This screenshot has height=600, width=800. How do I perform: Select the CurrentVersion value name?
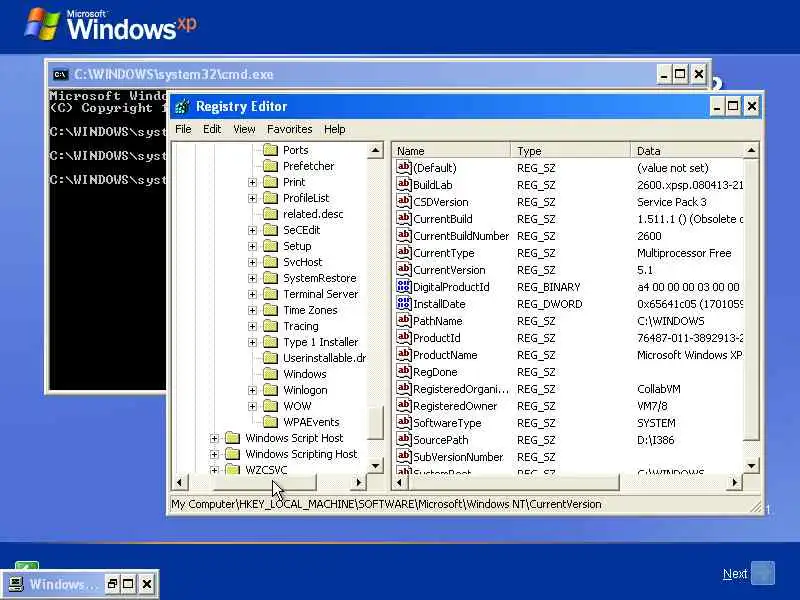[x=449, y=270]
